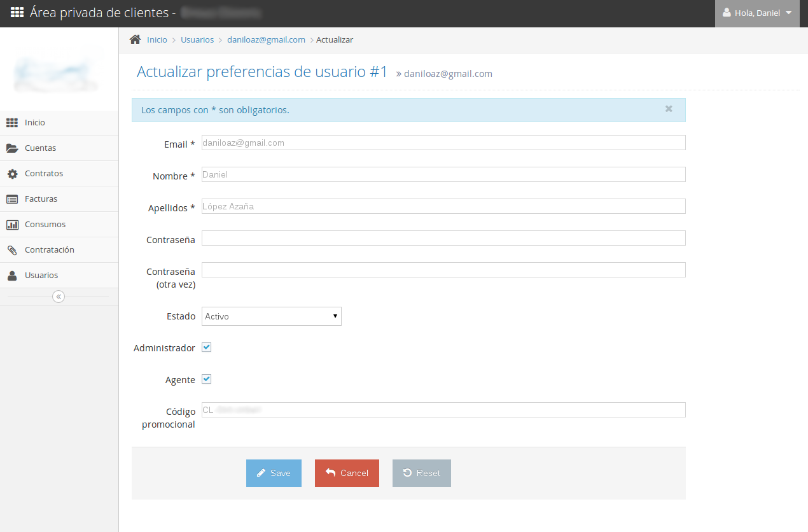Open the Estado dropdown
The height and width of the screenshot is (532, 808).
click(271, 316)
